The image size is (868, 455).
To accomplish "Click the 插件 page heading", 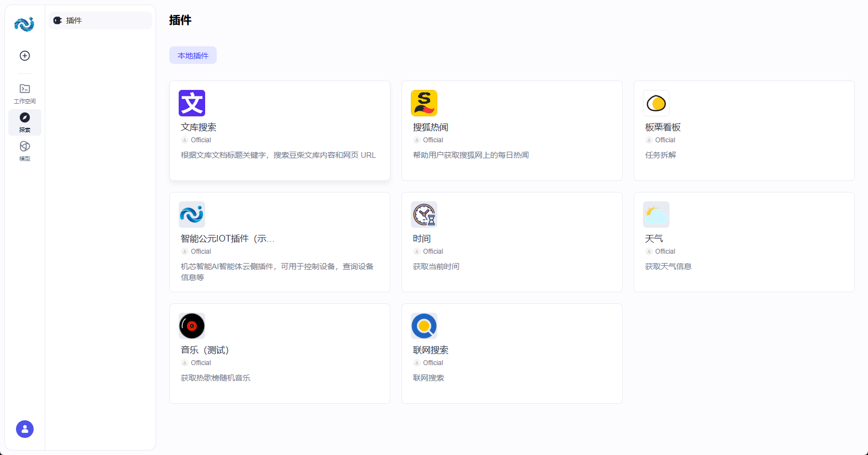I will [x=180, y=20].
